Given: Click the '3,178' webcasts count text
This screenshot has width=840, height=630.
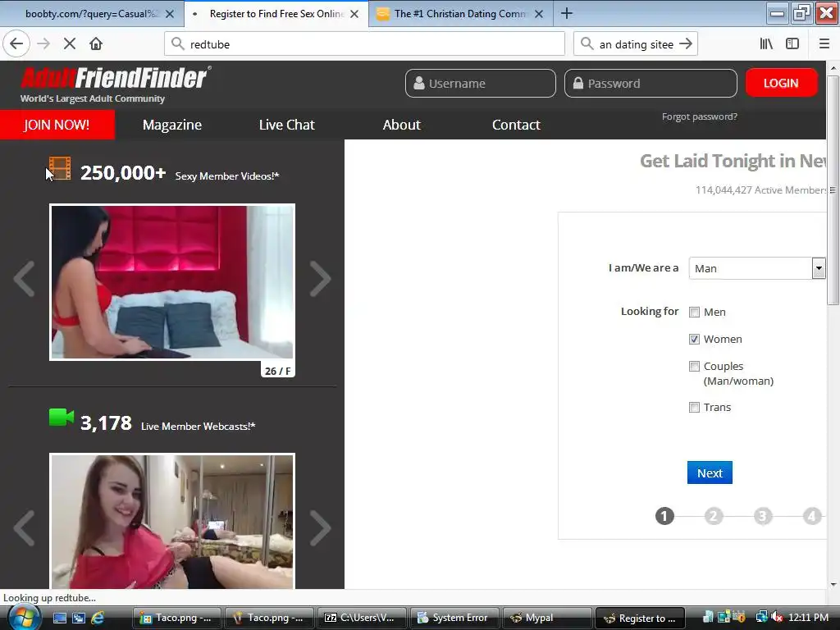Looking at the screenshot, I should tap(106, 423).
